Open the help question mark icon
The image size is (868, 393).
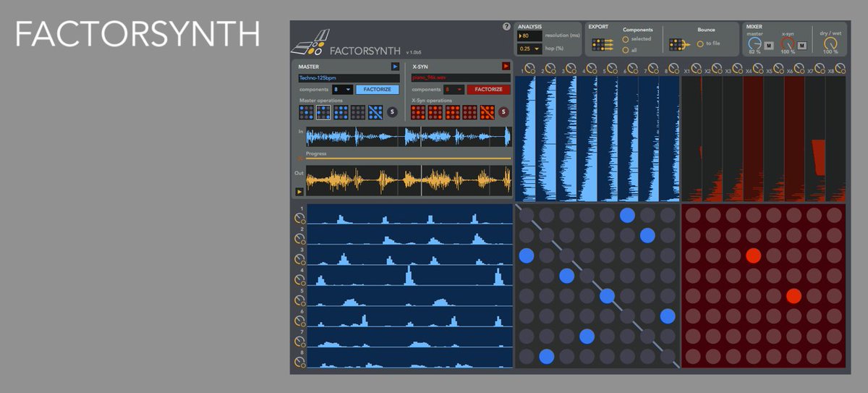506,27
